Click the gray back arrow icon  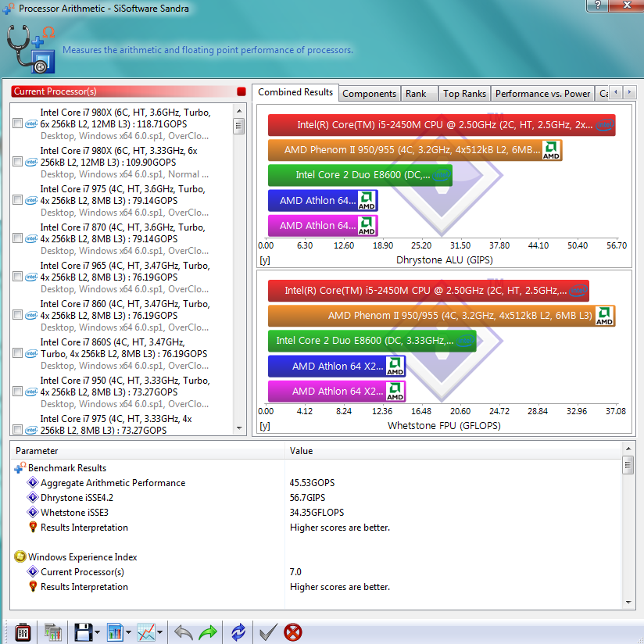point(184,632)
